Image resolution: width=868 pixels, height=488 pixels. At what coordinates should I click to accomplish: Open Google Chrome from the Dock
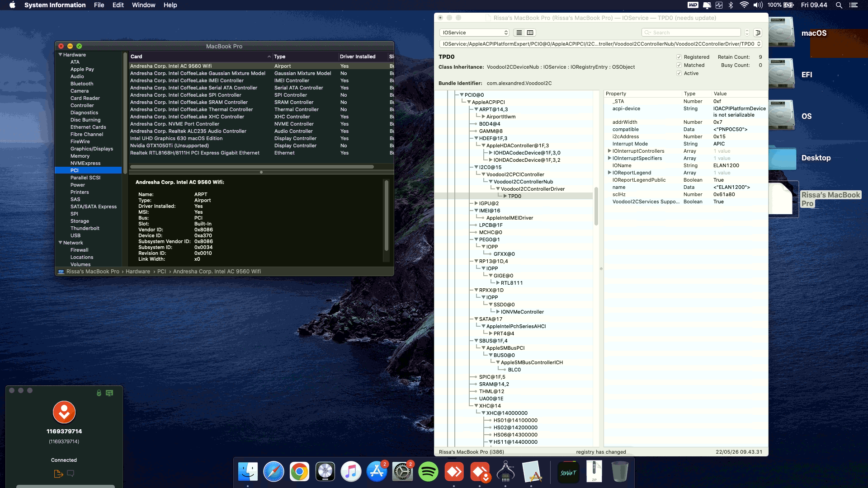(299, 472)
